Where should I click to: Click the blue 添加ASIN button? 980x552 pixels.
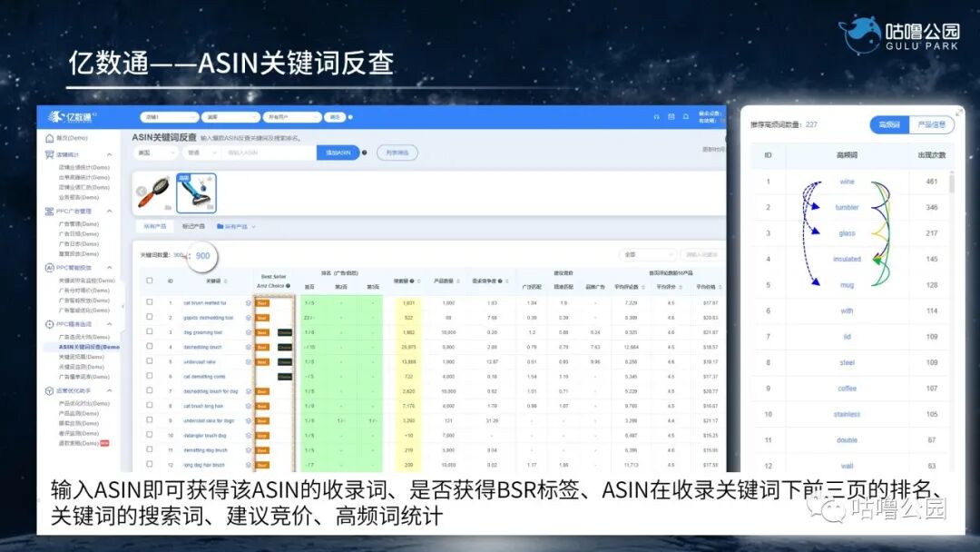338,153
